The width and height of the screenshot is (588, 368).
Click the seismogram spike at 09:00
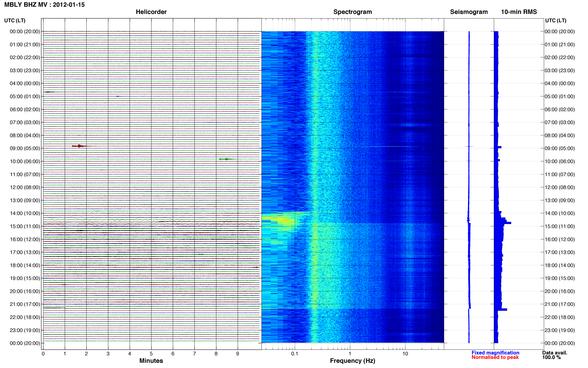point(469,146)
